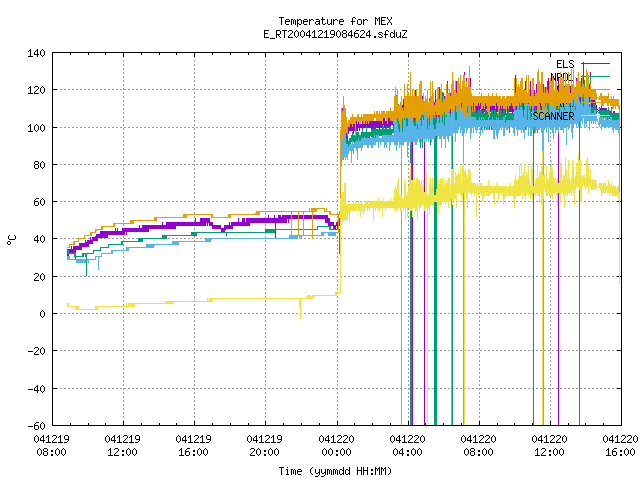Click the 80 y-axis tick label
This screenshot has width=640, height=480.
(x=39, y=165)
